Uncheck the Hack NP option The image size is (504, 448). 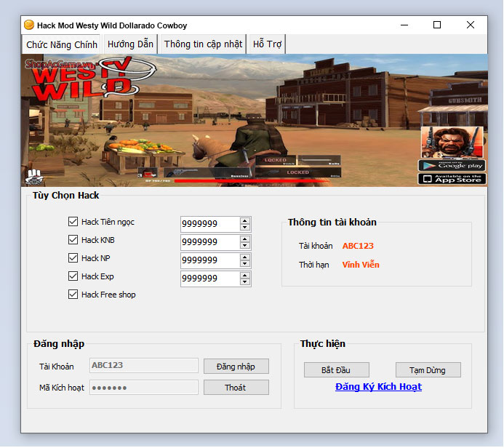pos(73,257)
